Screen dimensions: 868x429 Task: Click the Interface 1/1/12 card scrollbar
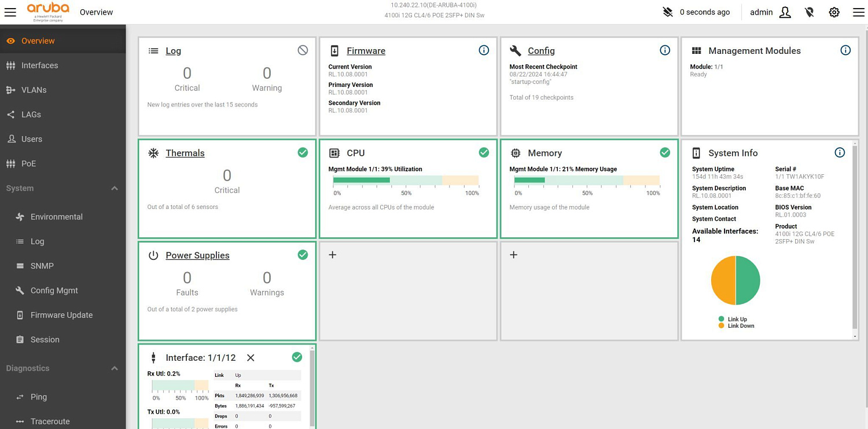(312, 388)
